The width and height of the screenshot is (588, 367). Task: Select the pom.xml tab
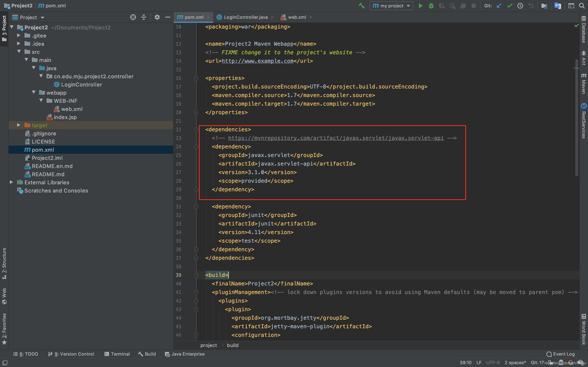(191, 17)
